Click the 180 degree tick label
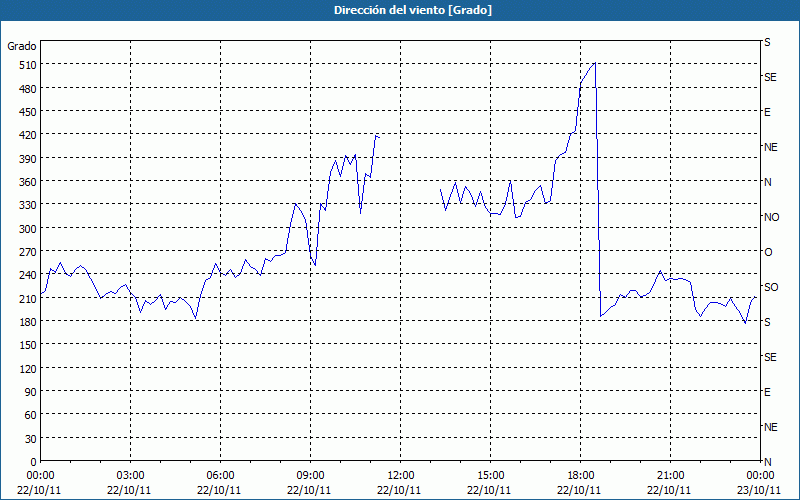Image resolution: width=800 pixels, height=500 pixels. 28,322
